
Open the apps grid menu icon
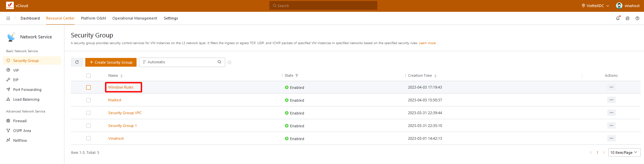click(8, 18)
